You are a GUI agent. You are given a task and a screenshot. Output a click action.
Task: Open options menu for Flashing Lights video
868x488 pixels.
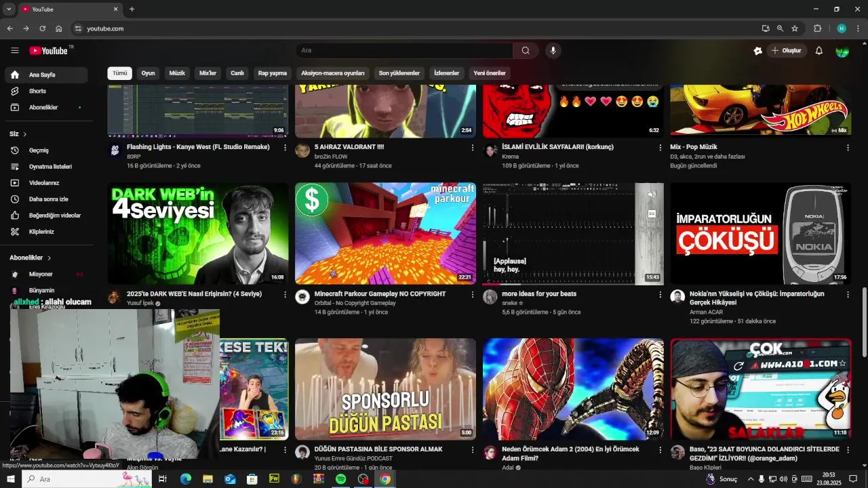(285, 147)
